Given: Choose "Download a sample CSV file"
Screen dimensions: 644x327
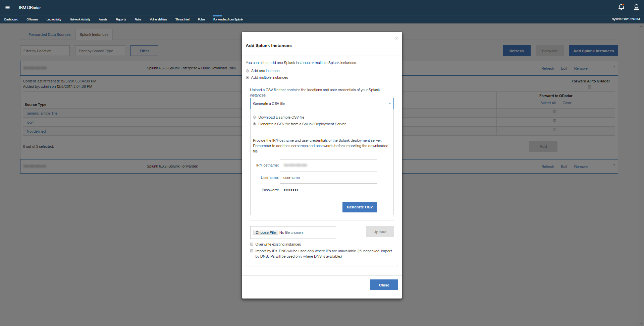Looking at the screenshot, I should point(255,117).
